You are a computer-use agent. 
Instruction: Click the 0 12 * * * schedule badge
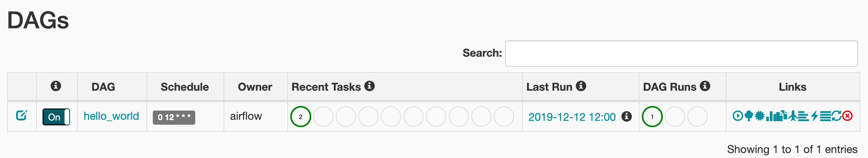(174, 117)
